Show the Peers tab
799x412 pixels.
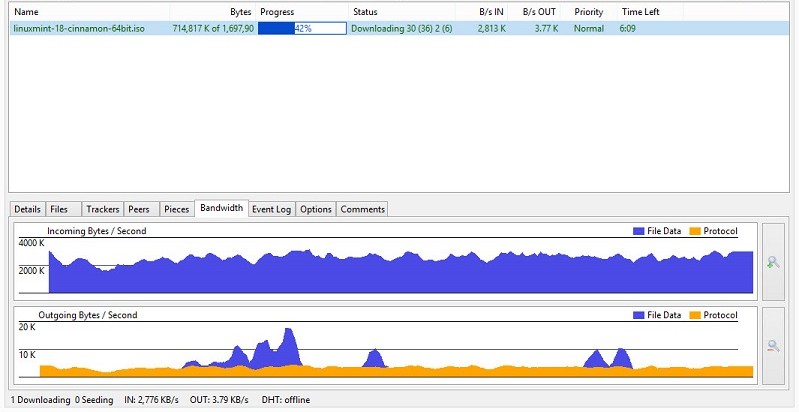(138, 209)
